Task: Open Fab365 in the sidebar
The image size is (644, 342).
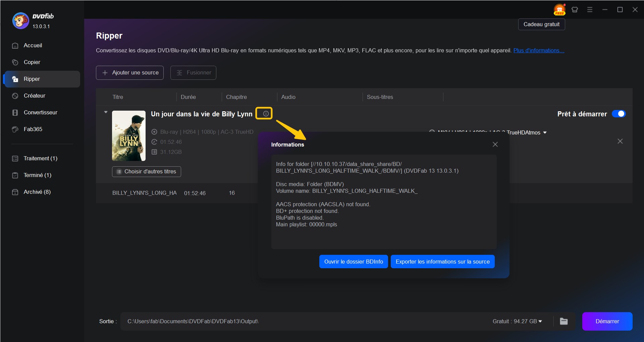Action: click(42, 129)
